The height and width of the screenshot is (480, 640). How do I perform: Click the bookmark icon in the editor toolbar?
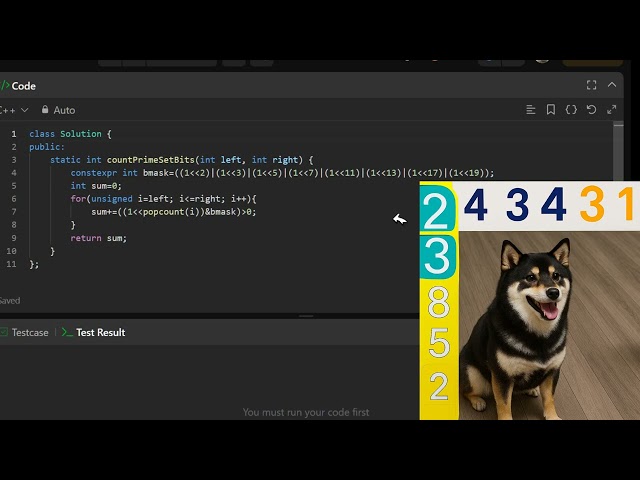551,110
